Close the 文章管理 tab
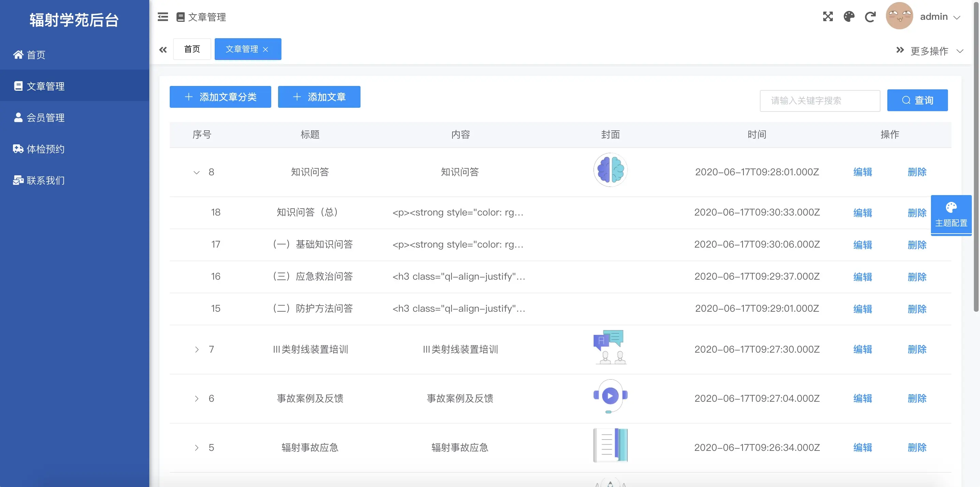Image resolution: width=980 pixels, height=487 pixels. click(x=265, y=49)
